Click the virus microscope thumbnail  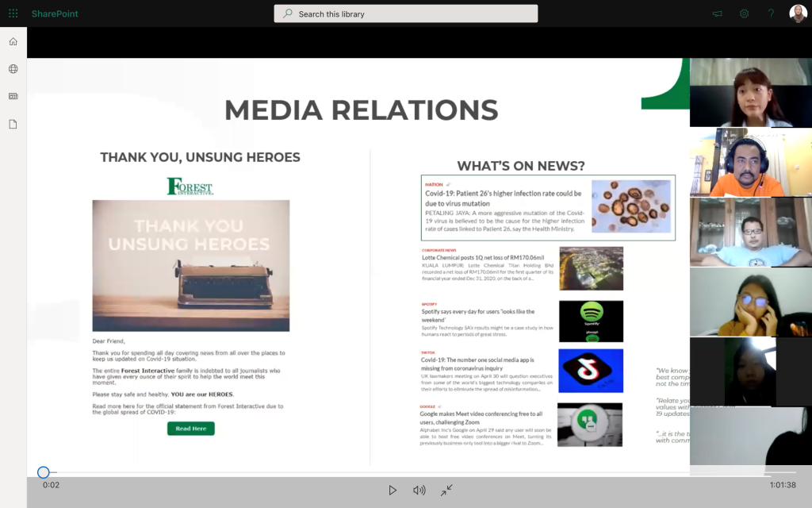click(631, 206)
